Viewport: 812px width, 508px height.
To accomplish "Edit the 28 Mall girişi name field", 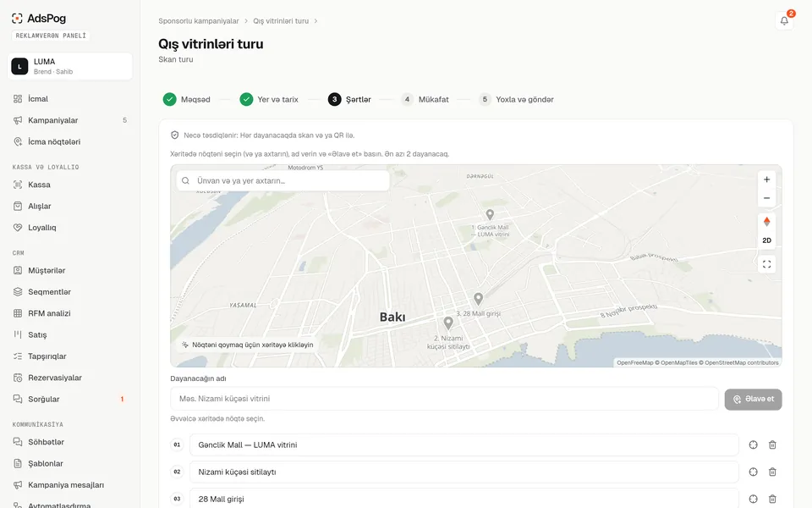I will [x=464, y=499].
